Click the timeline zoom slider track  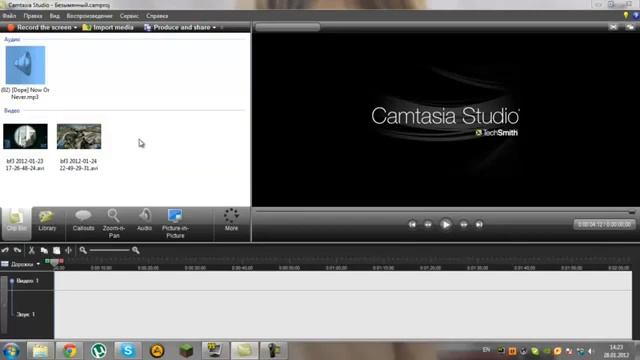109,250
